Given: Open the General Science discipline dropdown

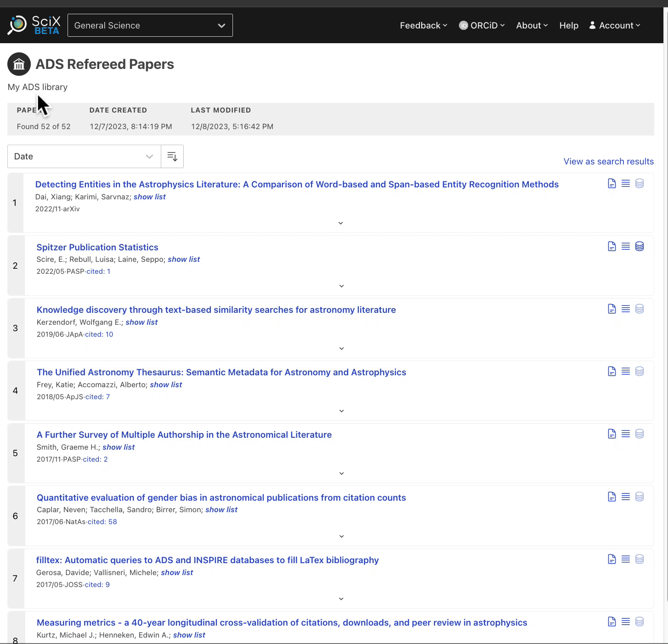Looking at the screenshot, I should pos(150,25).
